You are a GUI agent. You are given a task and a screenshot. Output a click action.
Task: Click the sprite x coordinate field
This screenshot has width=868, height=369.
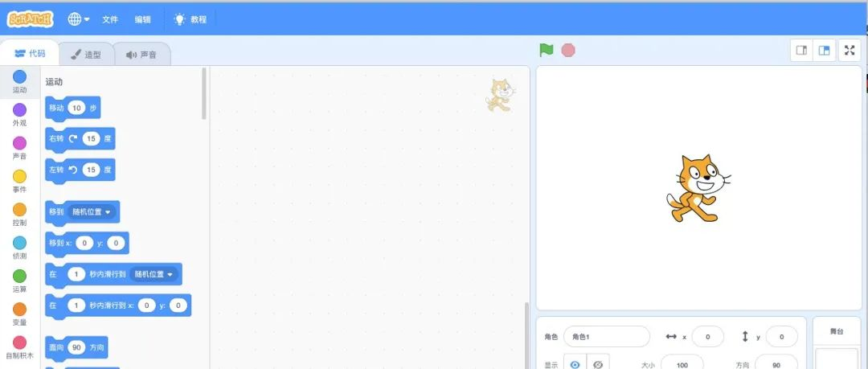[x=707, y=336]
